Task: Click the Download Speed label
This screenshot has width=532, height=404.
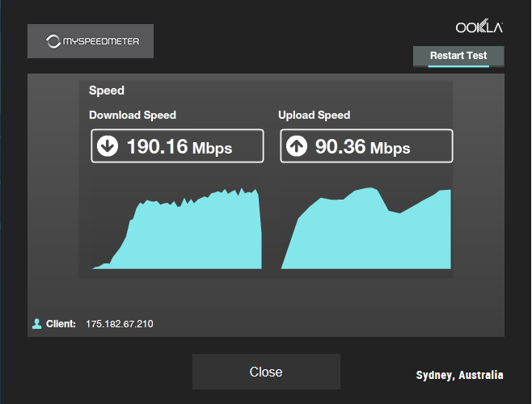Action: pos(133,115)
